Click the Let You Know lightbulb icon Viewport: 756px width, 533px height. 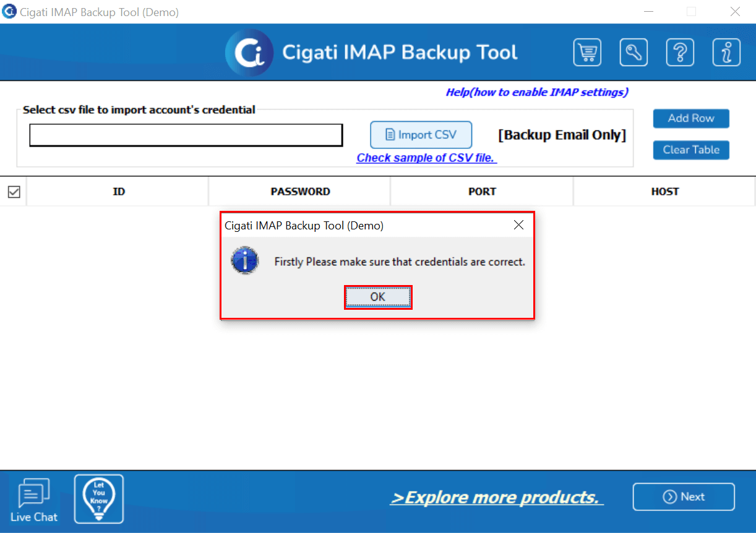pyautogui.click(x=99, y=499)
